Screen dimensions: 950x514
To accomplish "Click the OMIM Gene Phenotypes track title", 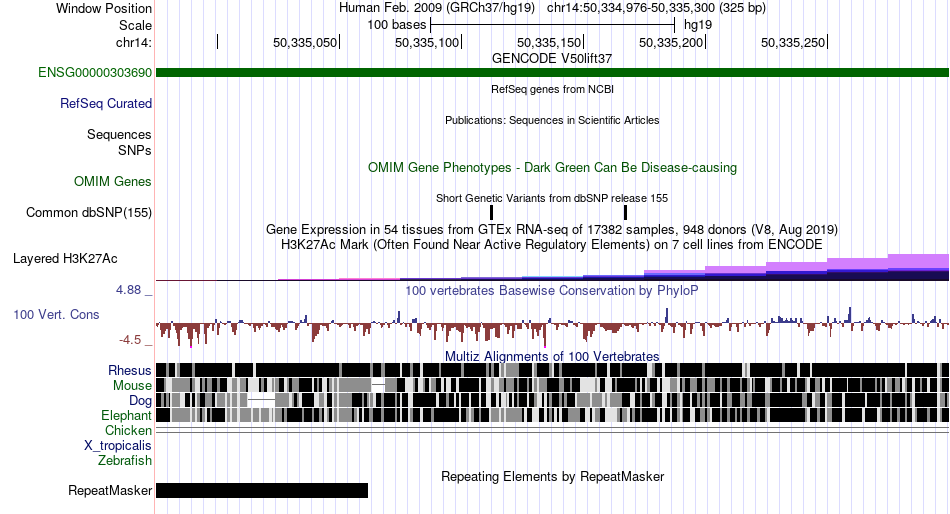I will pyautogui.click(x=552, y=167).
